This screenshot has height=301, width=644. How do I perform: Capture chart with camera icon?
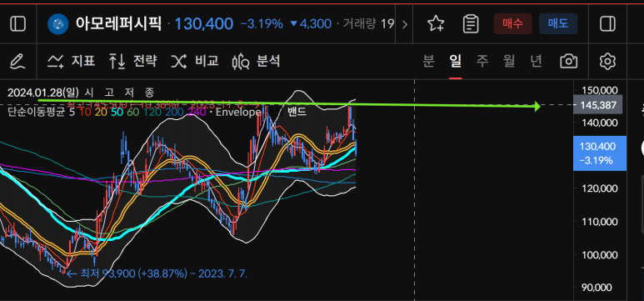[569, 61]
